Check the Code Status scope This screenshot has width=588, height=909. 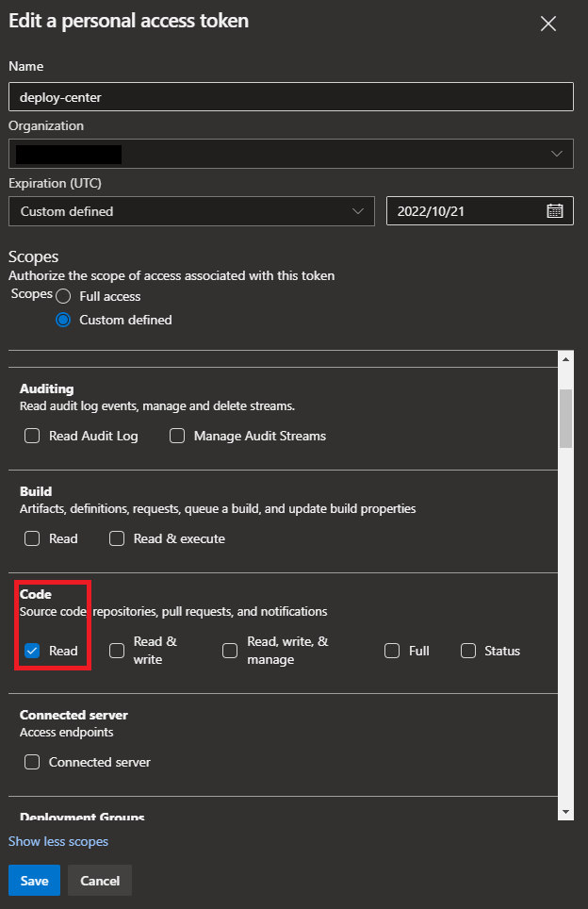[x=467, y=651]
